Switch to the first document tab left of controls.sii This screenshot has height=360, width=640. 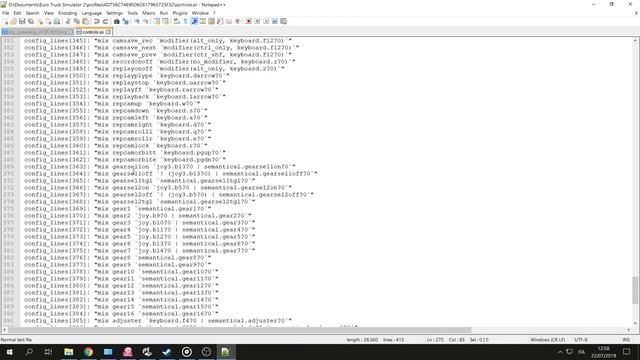click(x=38, y=32)
